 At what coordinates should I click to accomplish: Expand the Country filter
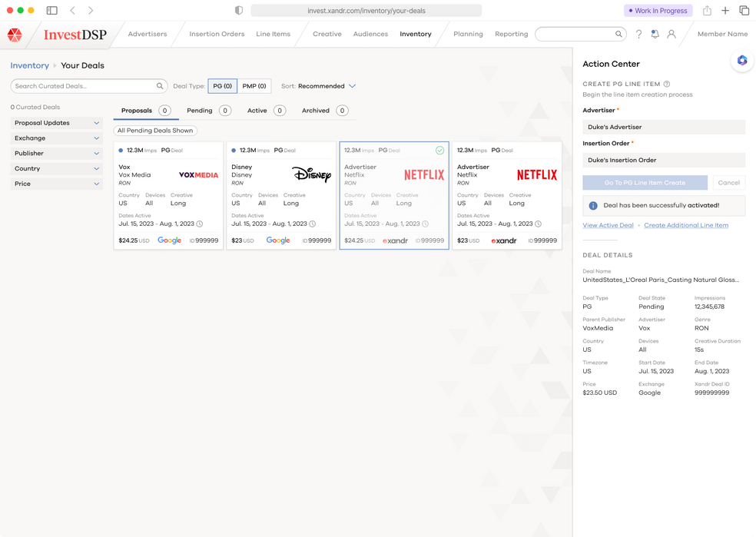pyautogui.click(x=57, y=168)
